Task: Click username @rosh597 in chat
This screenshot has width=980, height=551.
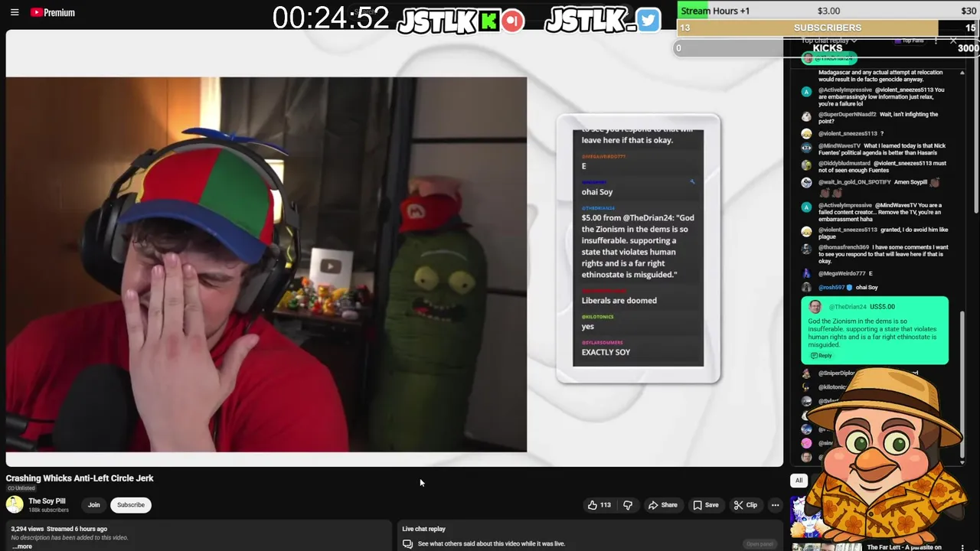Action: (x=831, y=288)
